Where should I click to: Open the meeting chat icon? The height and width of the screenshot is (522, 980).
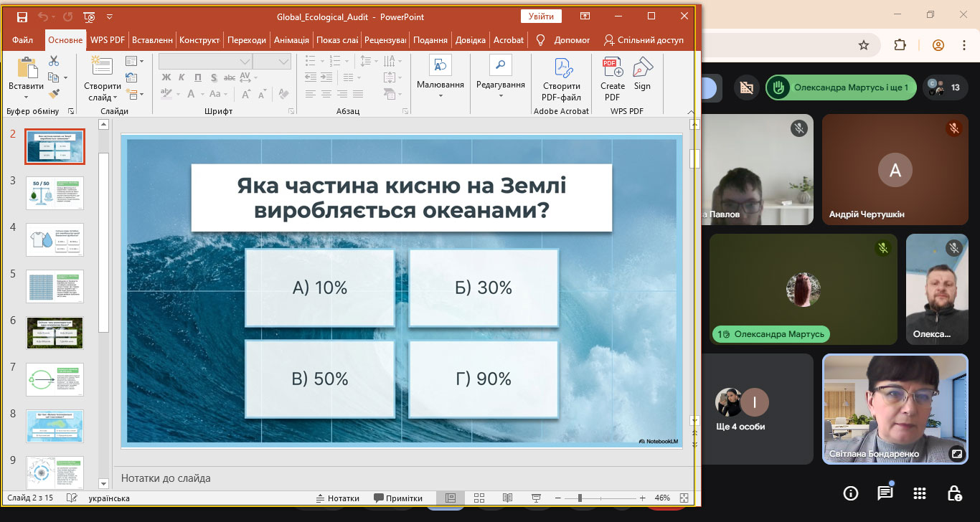tap(885, 493)
